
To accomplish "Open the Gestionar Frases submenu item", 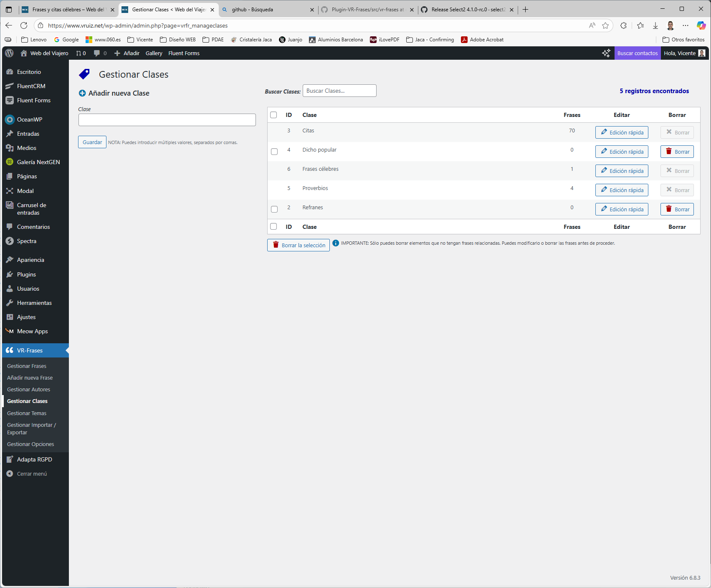I will click(26, 366).
